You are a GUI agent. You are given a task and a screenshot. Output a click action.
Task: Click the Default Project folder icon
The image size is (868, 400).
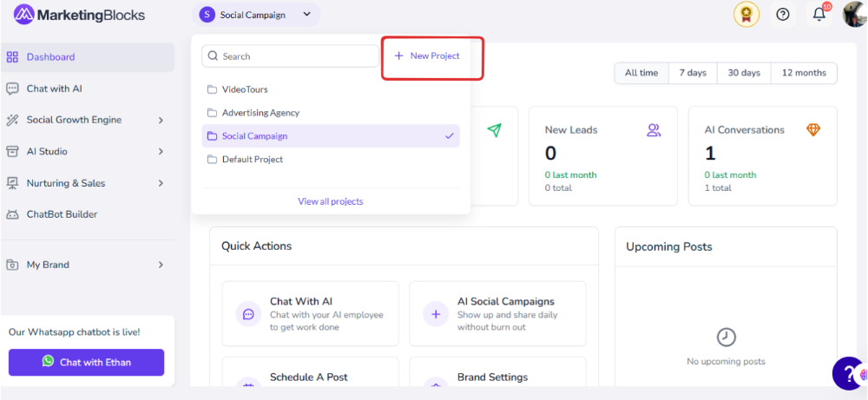(x=212, y=160)
